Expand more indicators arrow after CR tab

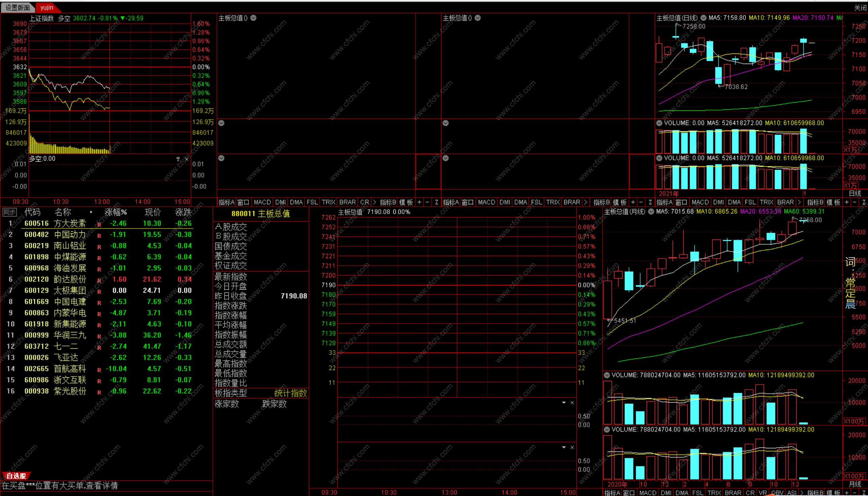point(374,202)
